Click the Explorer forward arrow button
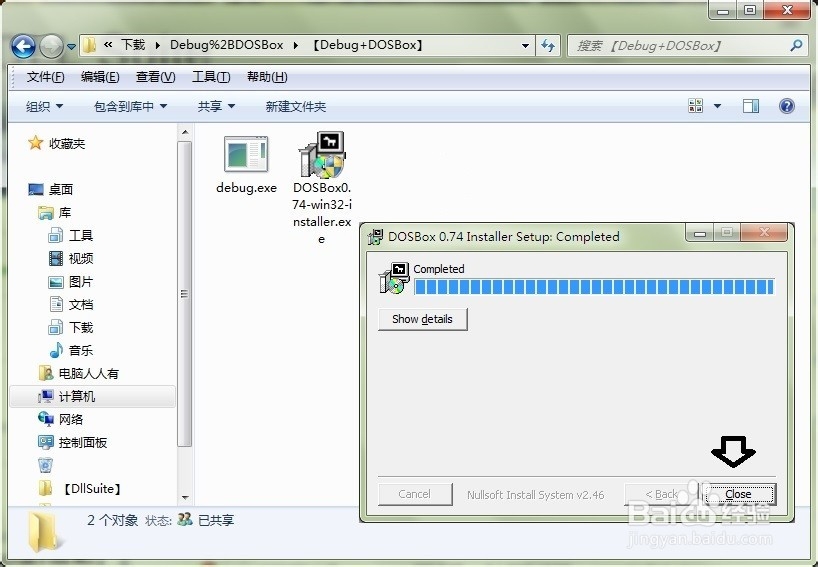Viewport: 818px width, 567px height. pos(51,46)
